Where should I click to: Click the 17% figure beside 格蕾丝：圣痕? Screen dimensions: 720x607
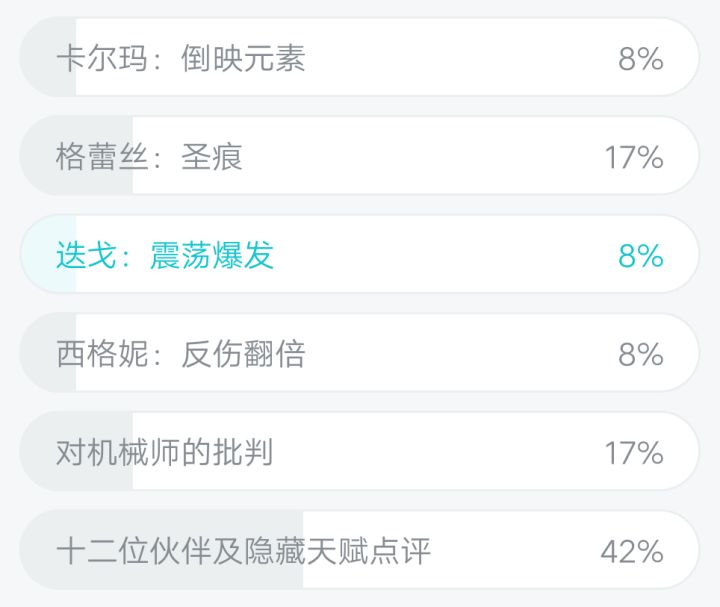[x=634, y=157]
